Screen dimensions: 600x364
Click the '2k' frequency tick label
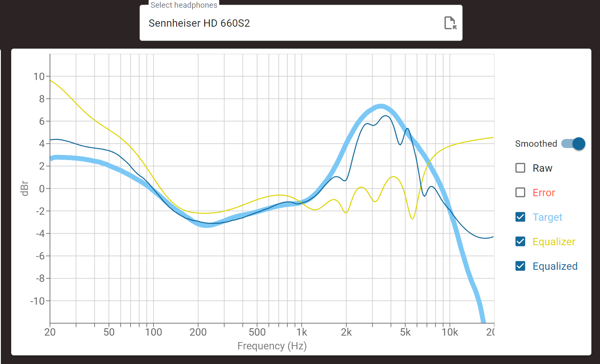click(x=346, y=333)
